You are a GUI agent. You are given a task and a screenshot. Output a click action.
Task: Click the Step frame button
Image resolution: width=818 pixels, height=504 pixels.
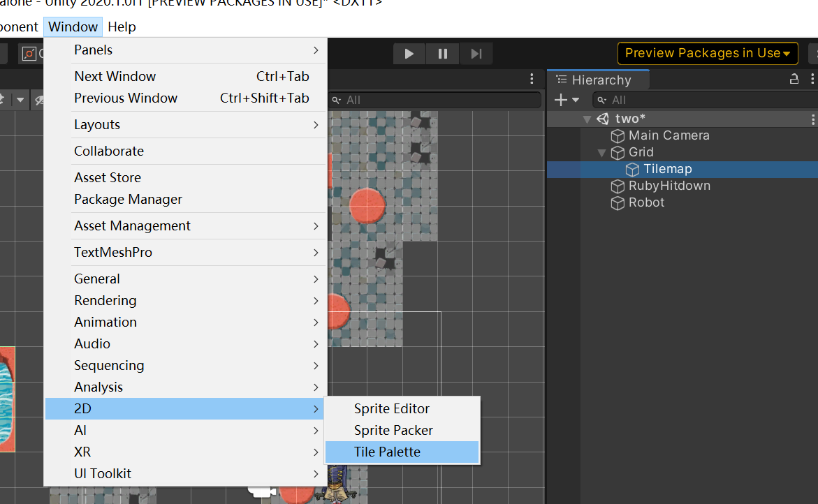coord(476,54)
